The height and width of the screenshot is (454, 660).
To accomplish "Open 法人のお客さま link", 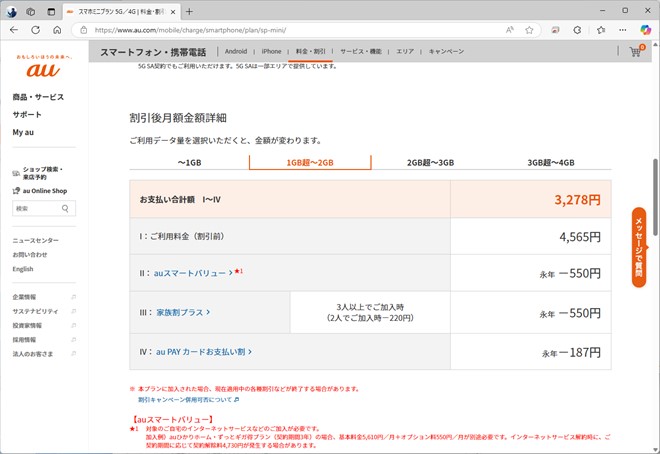I will tap(33, 354).
